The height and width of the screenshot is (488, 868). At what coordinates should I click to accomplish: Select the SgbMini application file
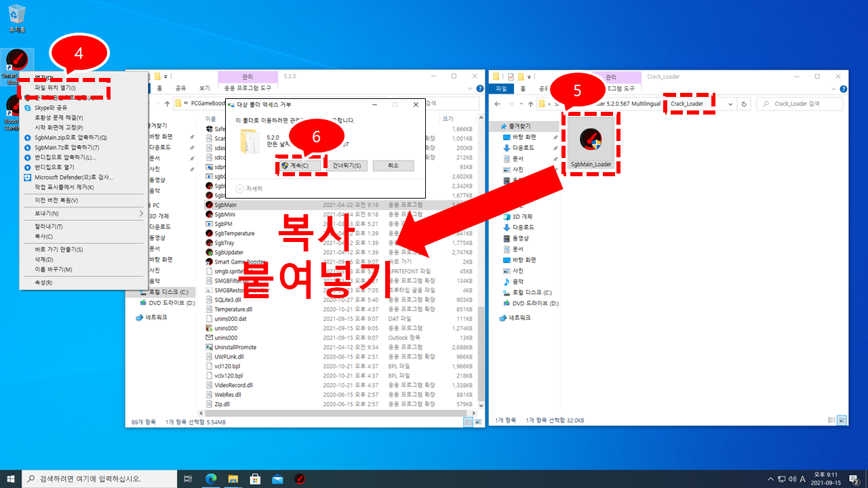pos(224,213)
